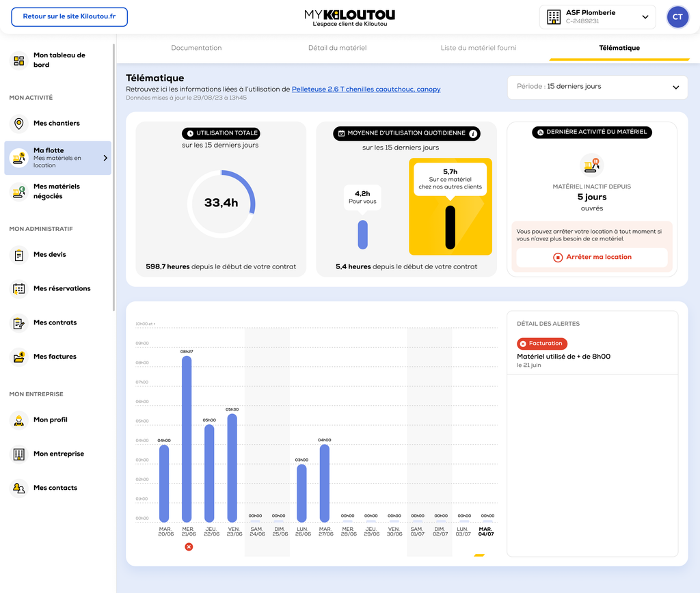The width and height of the screenshot is (700, 593).
Task: Click the Mes factures folder icon
Action: [x=18, y=357]
